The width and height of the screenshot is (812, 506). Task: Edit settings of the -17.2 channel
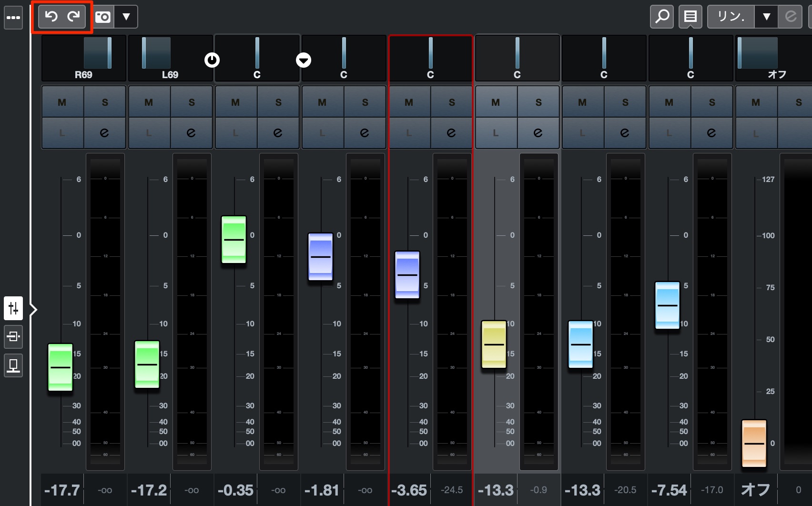coord(192,133)
